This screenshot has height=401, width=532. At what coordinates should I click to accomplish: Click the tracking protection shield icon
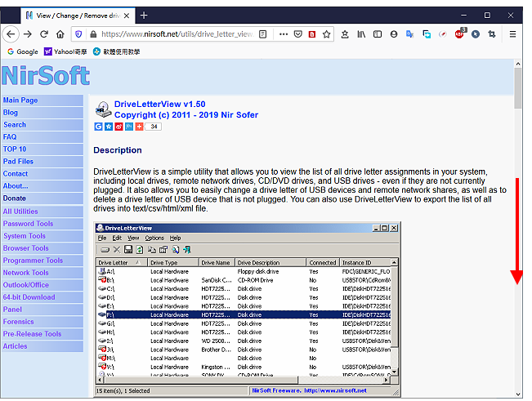coord(78,34)
